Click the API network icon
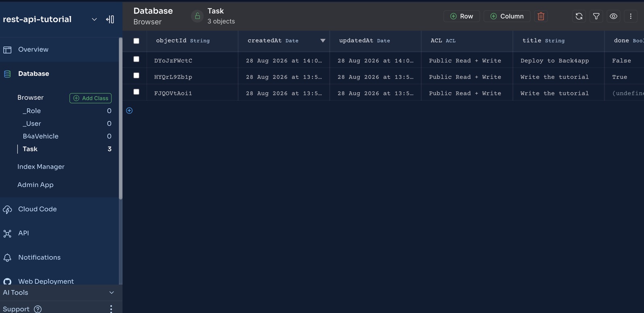This screenshot has height=313, width=644. click(x=7, y=234)
